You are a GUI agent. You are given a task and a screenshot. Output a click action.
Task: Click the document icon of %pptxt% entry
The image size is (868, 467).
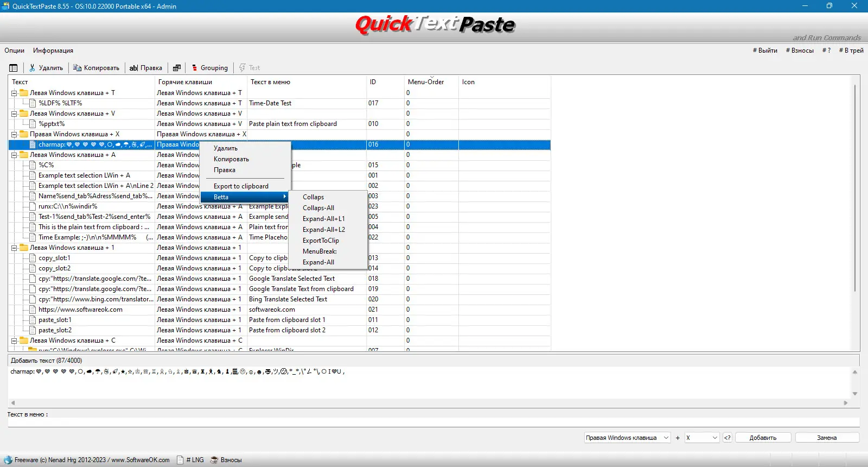click(33, 124)
